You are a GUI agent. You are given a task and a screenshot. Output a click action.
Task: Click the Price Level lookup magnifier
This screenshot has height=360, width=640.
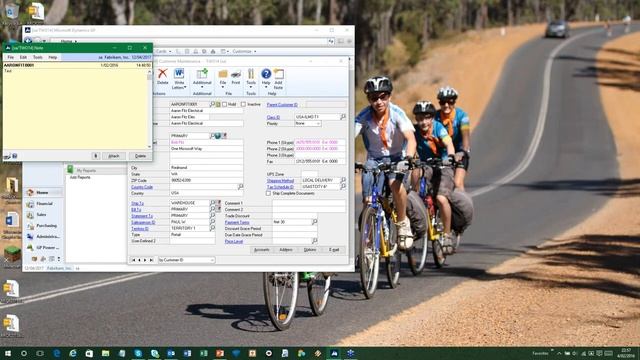pos(314,241)
